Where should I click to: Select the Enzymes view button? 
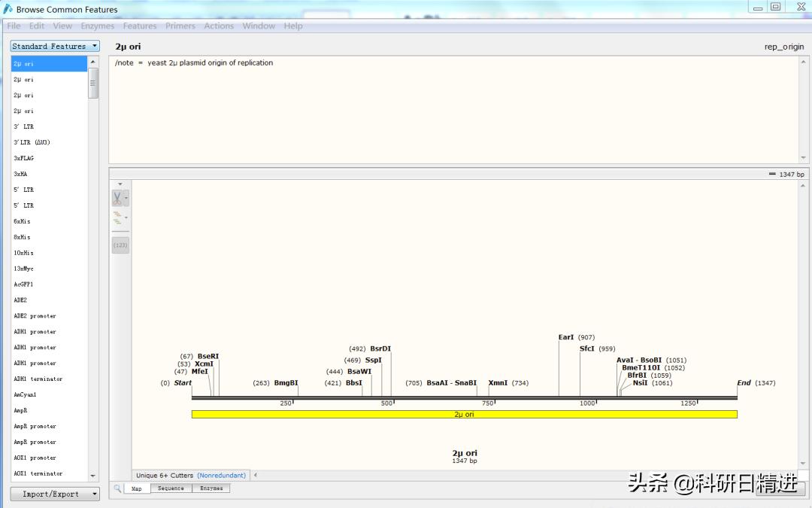point(211,488)
